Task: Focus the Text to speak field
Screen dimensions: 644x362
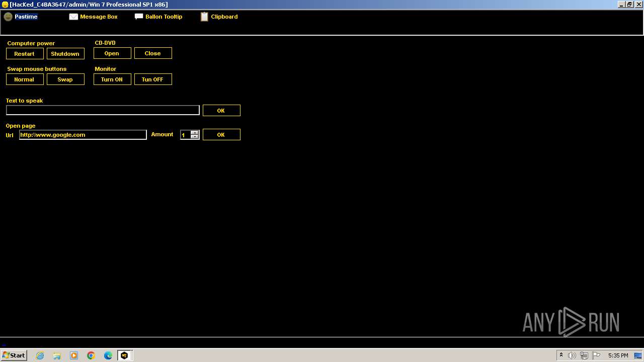Action: click(x=103, y=110)
